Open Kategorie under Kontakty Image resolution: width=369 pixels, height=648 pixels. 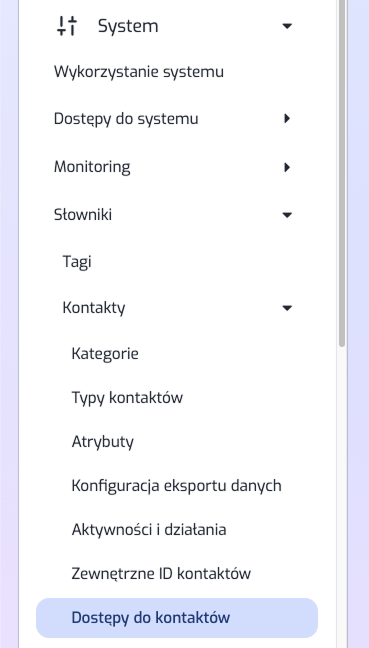pyautogui.click(x=105, y=354)
